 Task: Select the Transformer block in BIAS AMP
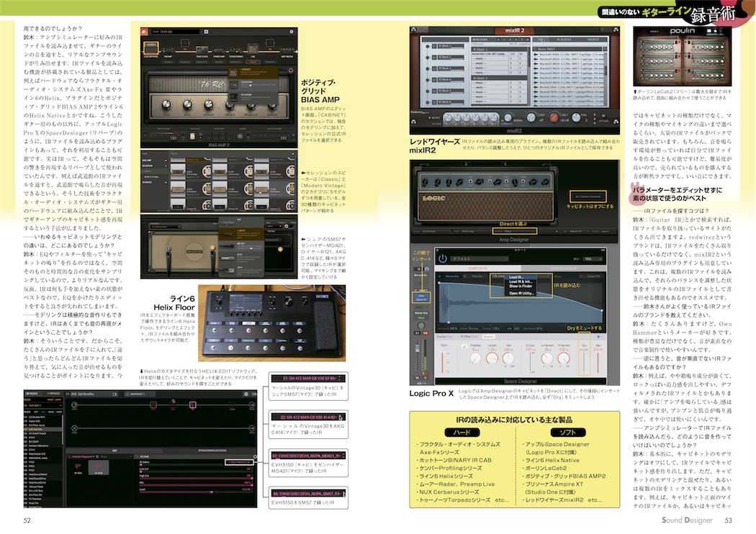pyautogui.click(x=235, y=52)
